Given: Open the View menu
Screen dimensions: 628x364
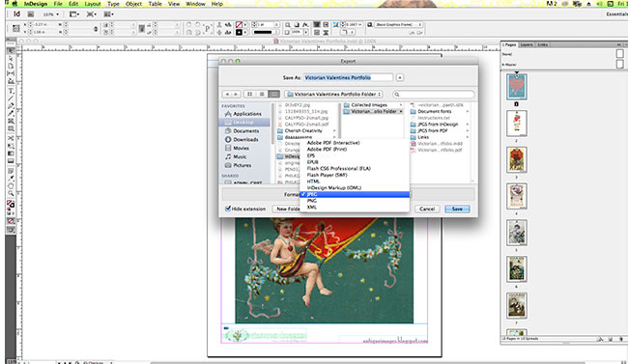Looking at the screenshot, I should 174,4.
